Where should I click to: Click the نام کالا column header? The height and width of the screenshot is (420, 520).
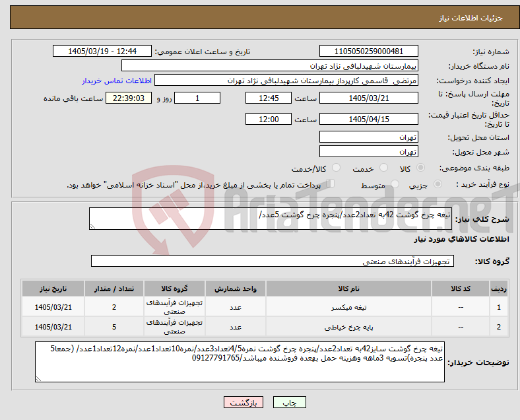(348, 289)
